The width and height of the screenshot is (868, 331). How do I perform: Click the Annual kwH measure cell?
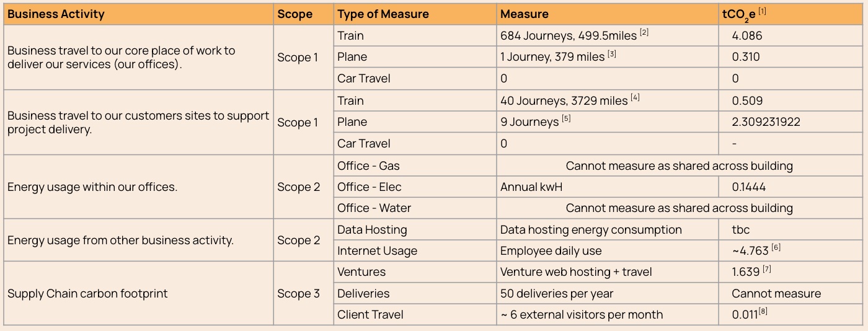pyautogui.click(x=531, y=187)
